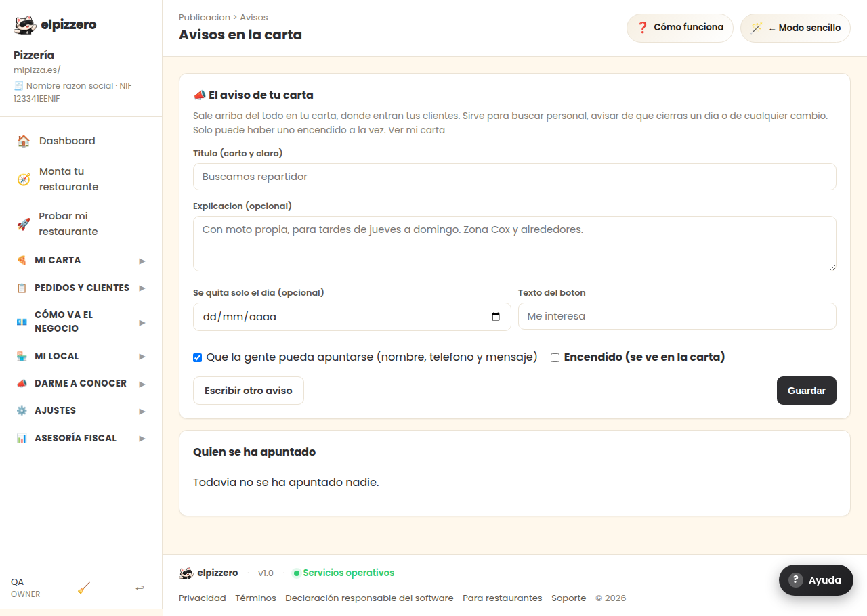Click the rocket icon beside Probar mi restaurante
The height and width of the screenshot is (616, 867).
(x=24, y=224)
